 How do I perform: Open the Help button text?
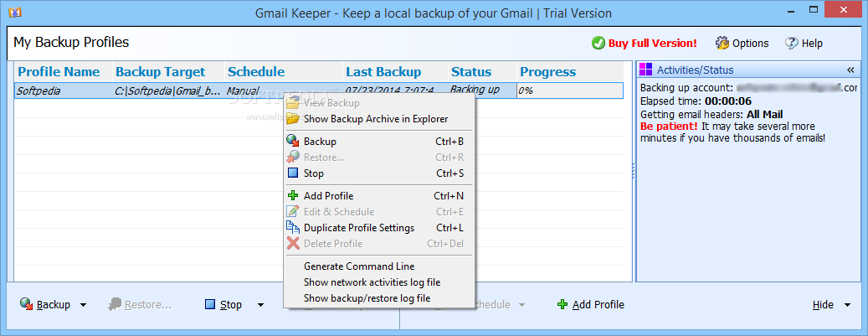click(x=812, y=44)
